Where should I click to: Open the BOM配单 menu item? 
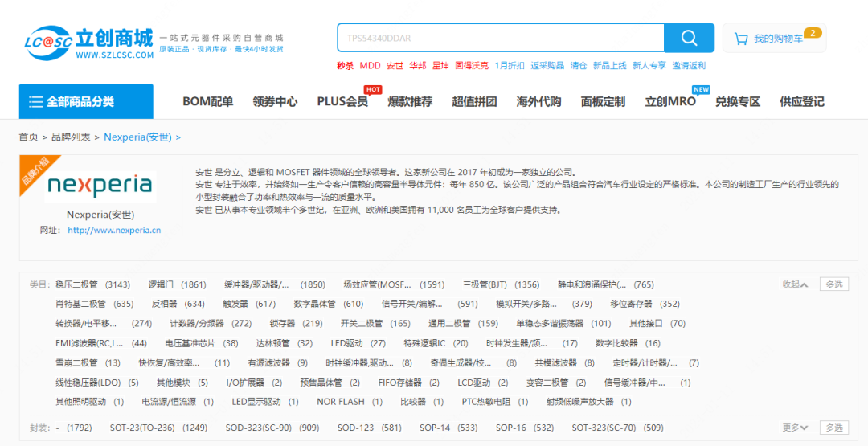(x=207, y=101)
